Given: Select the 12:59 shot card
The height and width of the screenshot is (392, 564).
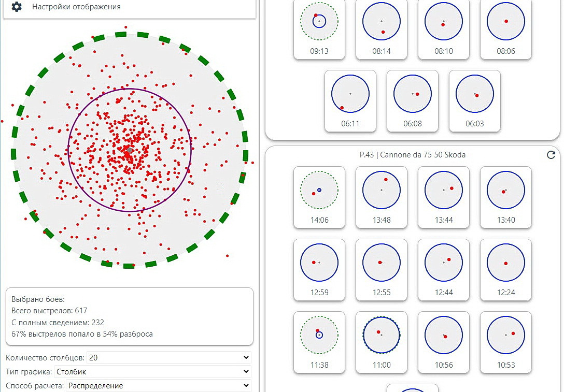Looking at the screenshot, I should pyautogui.click(x=319, y=270).
